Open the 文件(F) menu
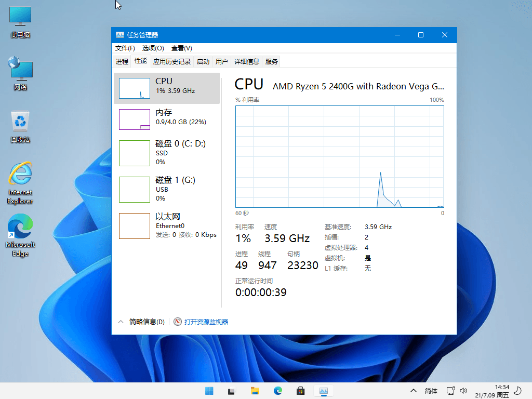This screenshot has height=399, width=532. pyautogui.click(x=125, y=48)
